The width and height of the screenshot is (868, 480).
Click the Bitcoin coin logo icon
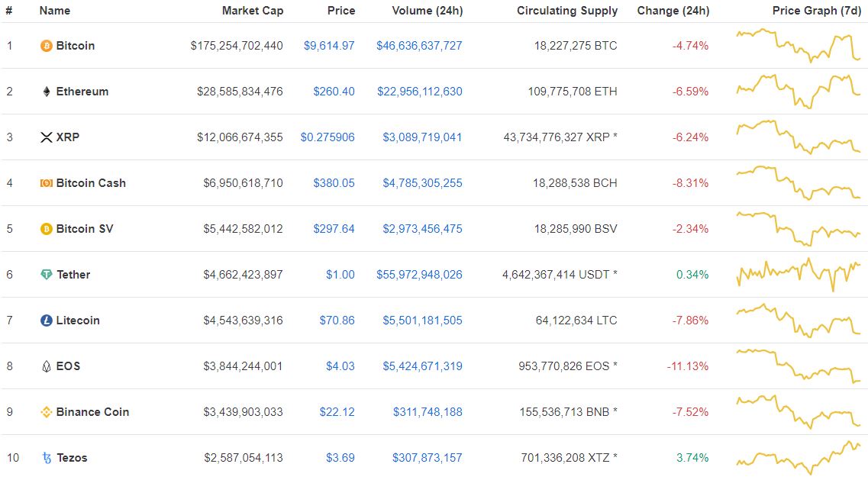click(47, 45)
